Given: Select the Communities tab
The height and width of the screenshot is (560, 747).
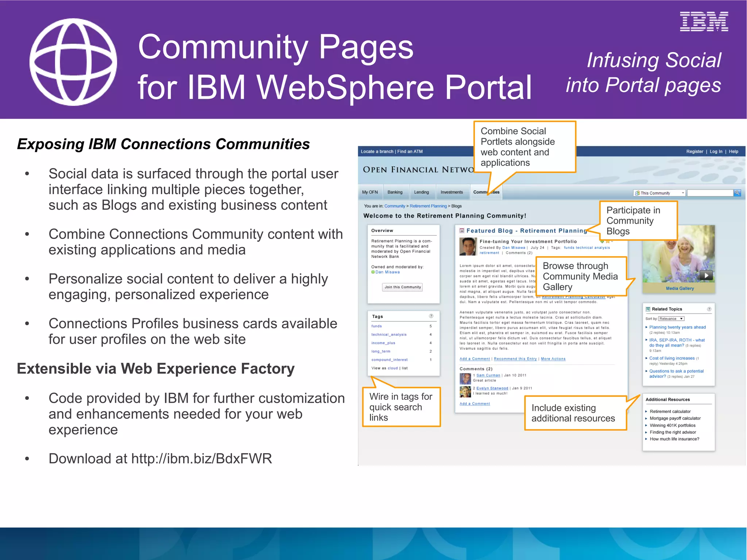Looking at the screenshot, I should [486, 192].
